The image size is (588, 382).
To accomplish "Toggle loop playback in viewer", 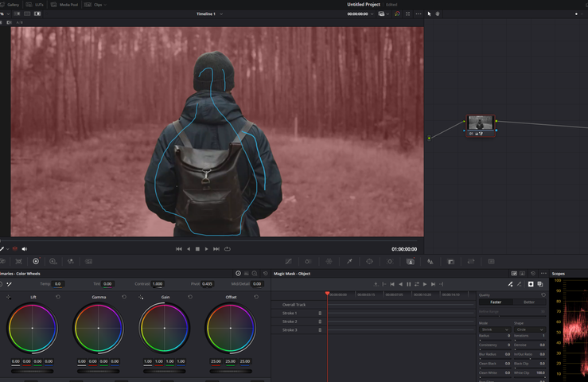I will [x=228, y=249].
